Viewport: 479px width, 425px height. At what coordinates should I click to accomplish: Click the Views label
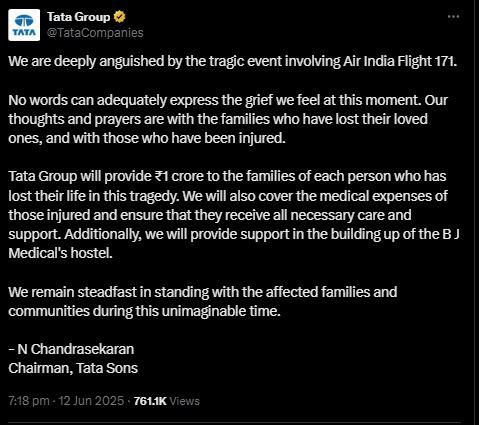tap(184, 401)
